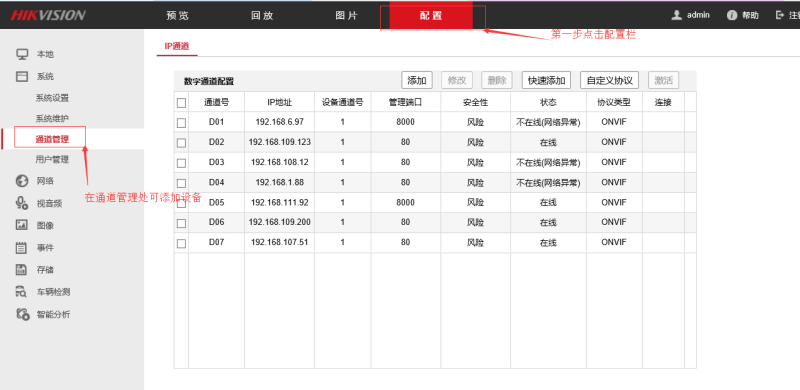Check the box for channel D04
The height and width of the screenshot is (390, 800).
click(181, 183)
